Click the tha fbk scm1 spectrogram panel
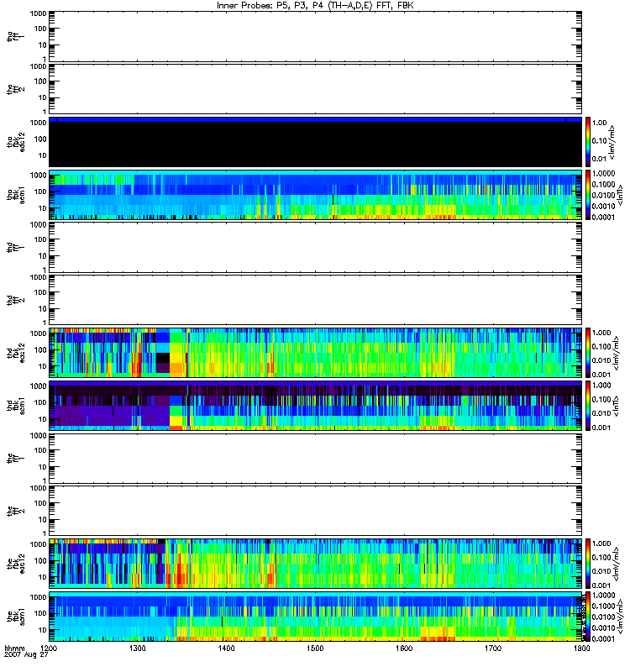 [315, 195]
